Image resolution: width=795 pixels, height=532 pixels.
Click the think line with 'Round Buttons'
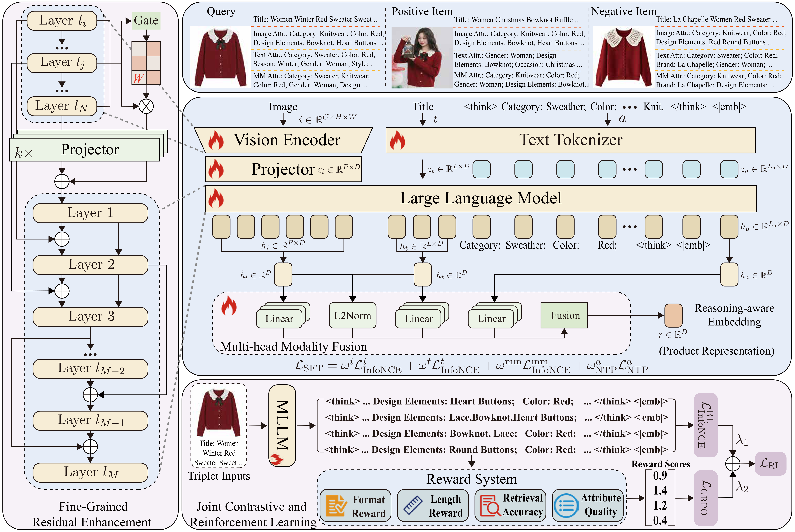click(496, 450)
